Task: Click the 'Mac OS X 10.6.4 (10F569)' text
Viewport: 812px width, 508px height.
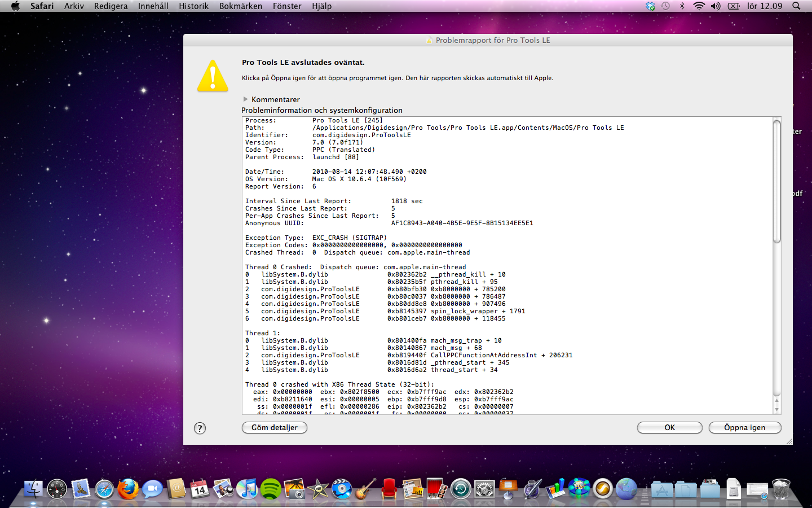Action: click(359, 179)
